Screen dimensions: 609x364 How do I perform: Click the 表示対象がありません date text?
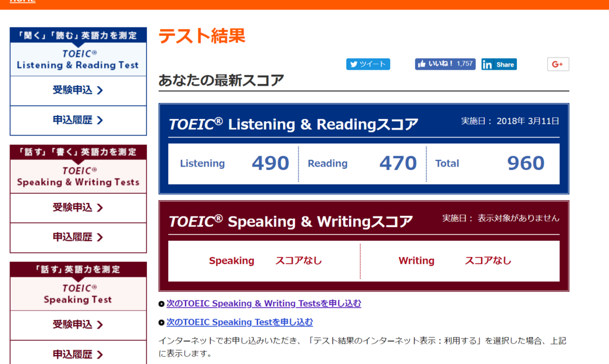click(519, 218)
